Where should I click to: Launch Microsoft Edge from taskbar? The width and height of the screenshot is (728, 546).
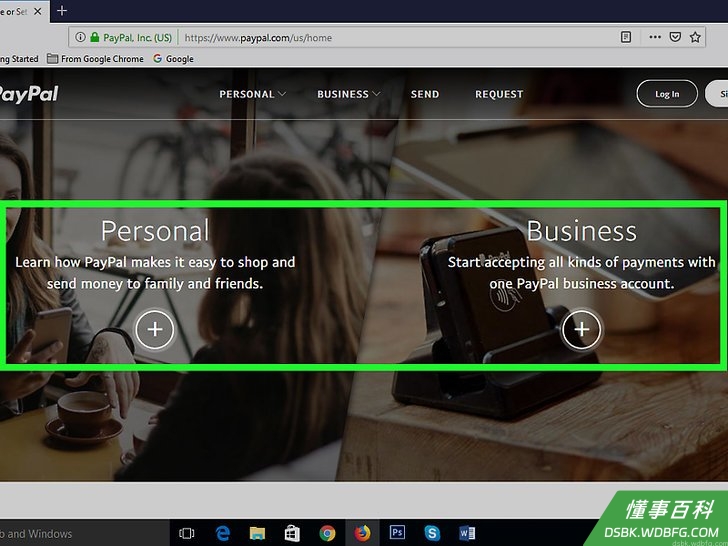tap(222, 533)
